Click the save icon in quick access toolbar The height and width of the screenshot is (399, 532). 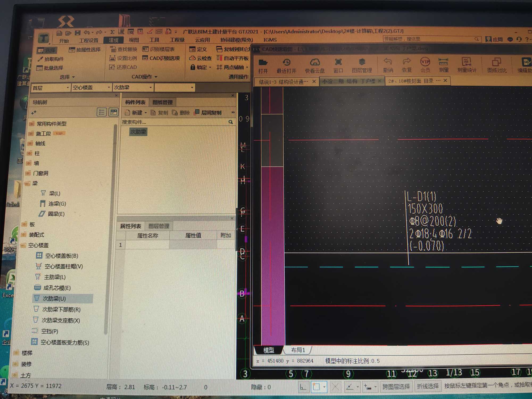click(77, 33)
